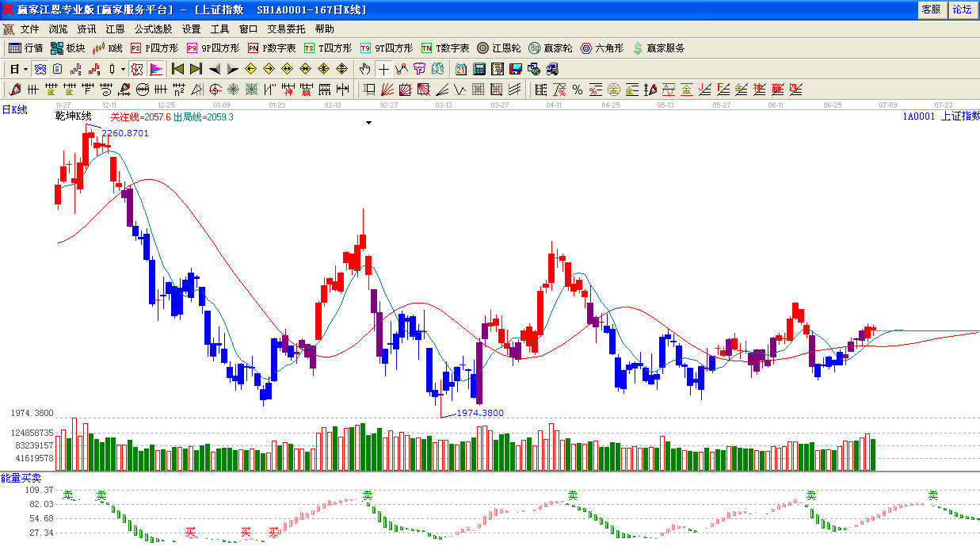Select the hand pan tool
The image size is (980, 546).
click(365, 69)
